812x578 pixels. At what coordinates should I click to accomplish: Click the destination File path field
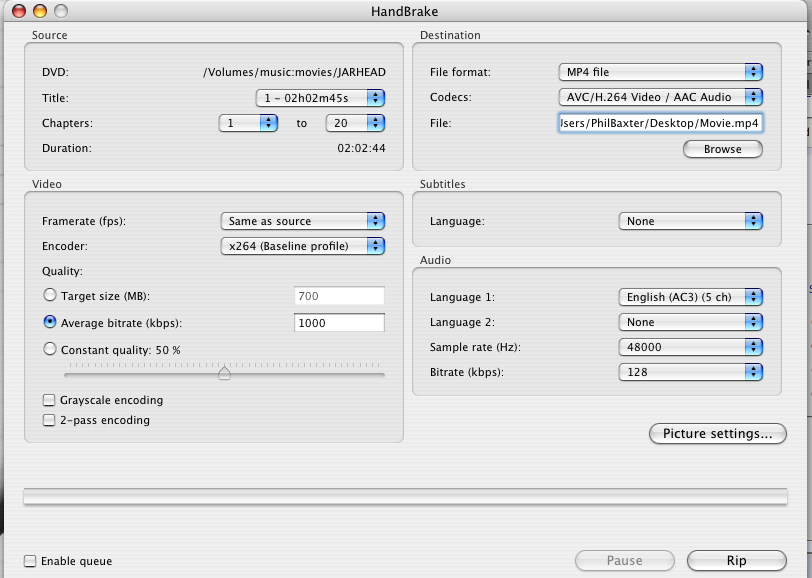click(660, 123)
